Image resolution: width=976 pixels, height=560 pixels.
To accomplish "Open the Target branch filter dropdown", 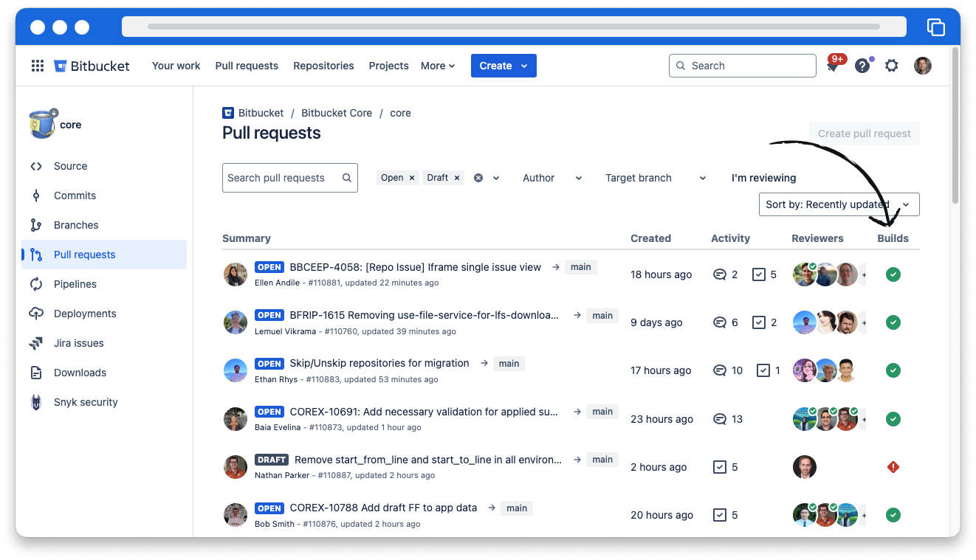I will (656, 178).
